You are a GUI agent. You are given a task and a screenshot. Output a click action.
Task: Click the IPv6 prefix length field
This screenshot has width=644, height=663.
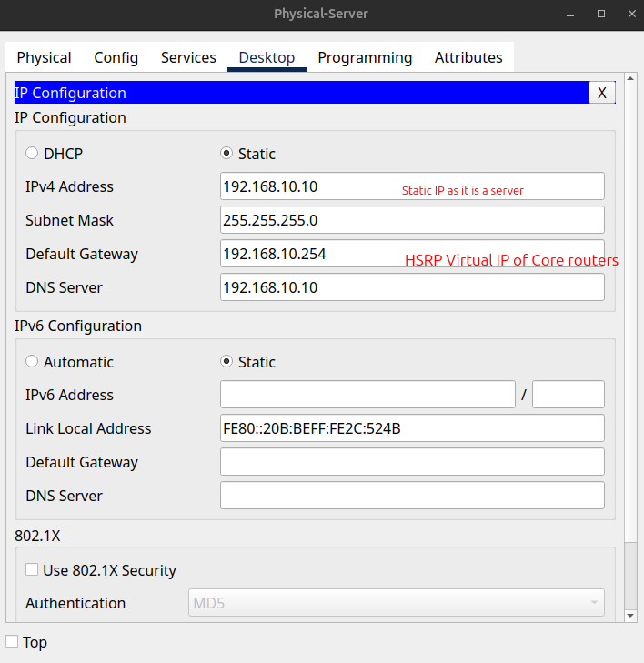(569, 395)
